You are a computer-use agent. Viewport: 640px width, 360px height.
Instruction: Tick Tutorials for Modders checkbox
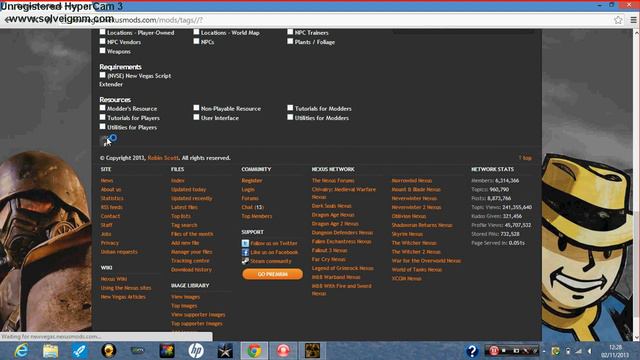point(290,108)
